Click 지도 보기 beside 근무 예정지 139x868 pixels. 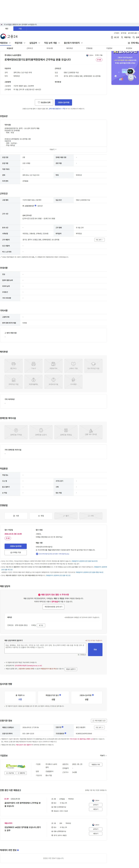coord(99,240)
